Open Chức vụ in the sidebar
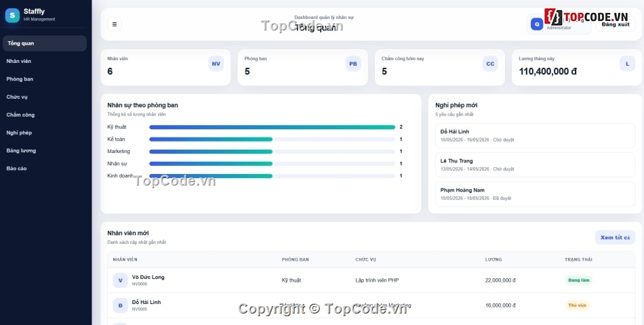The image size is (644, 325). (44, 97)
